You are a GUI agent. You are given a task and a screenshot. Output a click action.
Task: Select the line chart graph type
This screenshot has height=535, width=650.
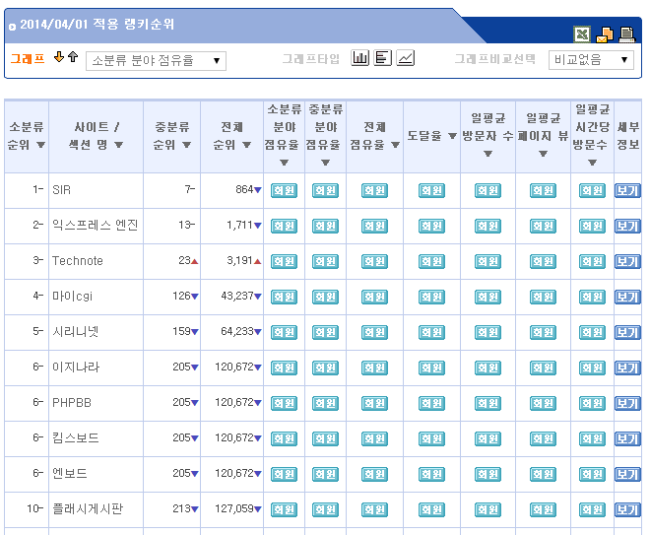[405, 59]
